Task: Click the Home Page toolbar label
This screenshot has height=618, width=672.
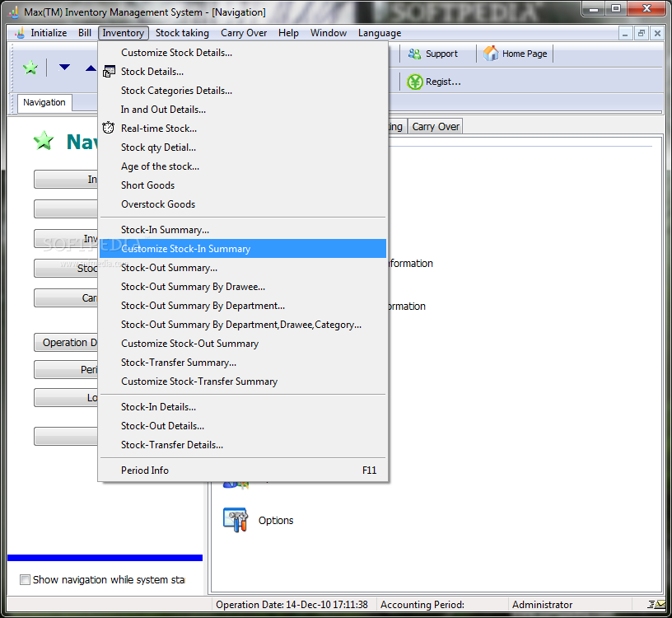Action: (x=525, y=54)
